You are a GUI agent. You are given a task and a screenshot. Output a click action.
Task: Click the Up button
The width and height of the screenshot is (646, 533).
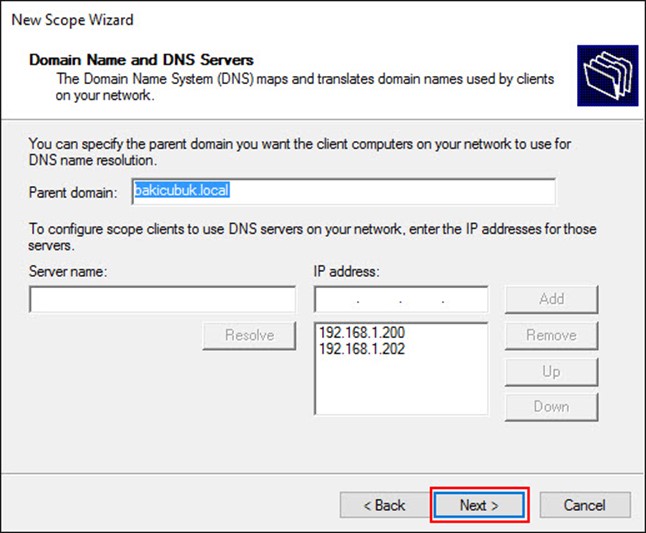point(551,372)
